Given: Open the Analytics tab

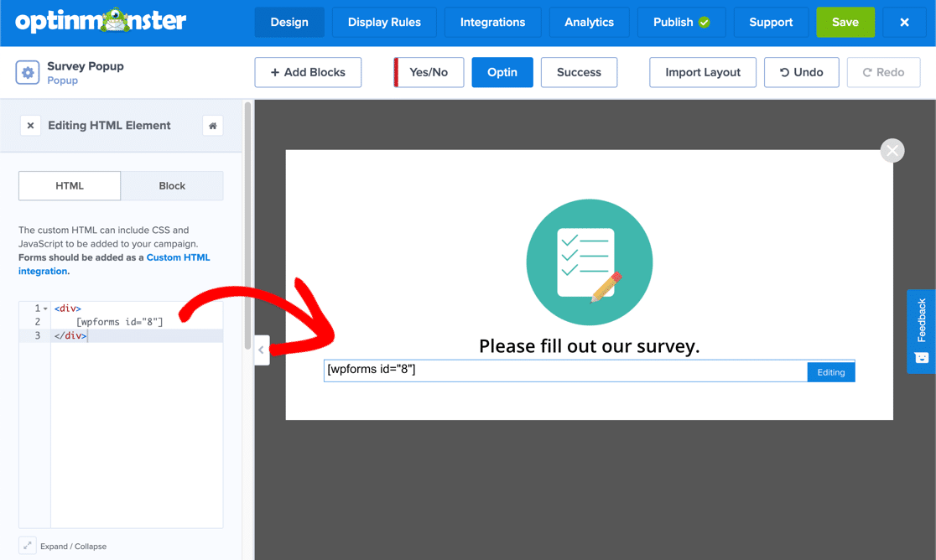Looking at the screenshot, I should (x=589, y=22).
